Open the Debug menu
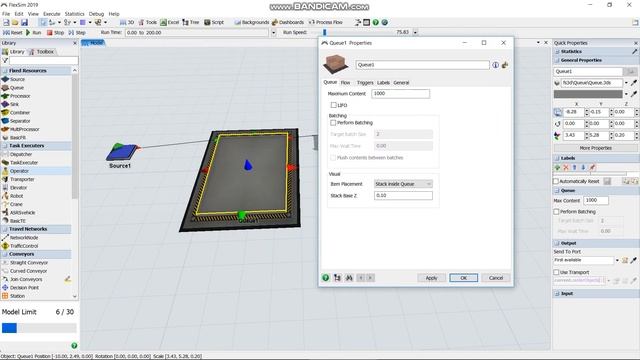640x360 pixels. click(96, 14)
